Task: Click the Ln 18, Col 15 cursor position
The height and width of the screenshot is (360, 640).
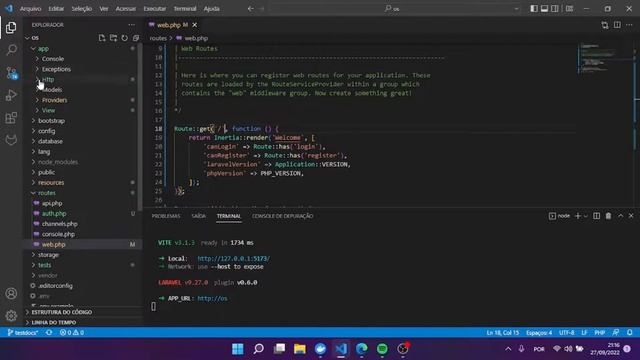Action: 502,333
